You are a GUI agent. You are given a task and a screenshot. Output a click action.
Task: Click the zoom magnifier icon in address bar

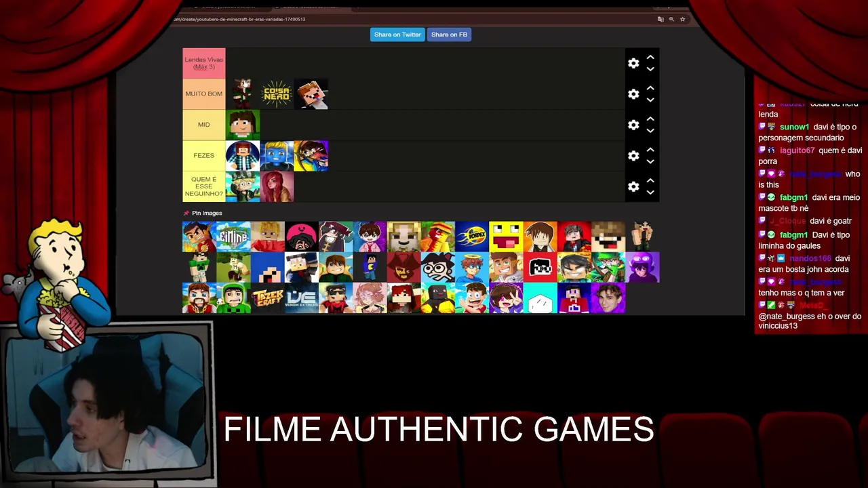[x=671, y=19]
